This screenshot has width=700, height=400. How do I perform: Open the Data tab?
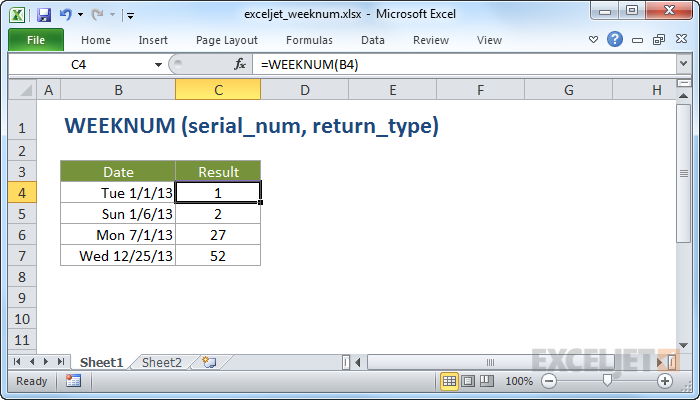click(x=373, y=40)
